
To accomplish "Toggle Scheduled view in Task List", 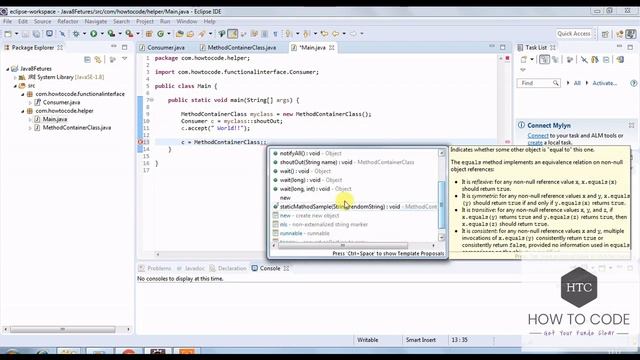I will 555,60.
